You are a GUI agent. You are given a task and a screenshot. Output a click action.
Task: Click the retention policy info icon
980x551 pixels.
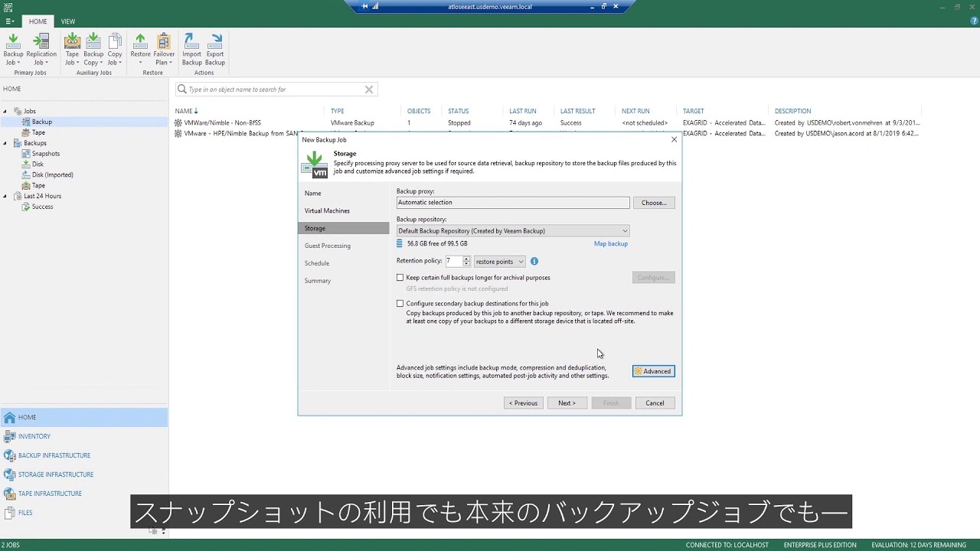[x=534, y=261]
